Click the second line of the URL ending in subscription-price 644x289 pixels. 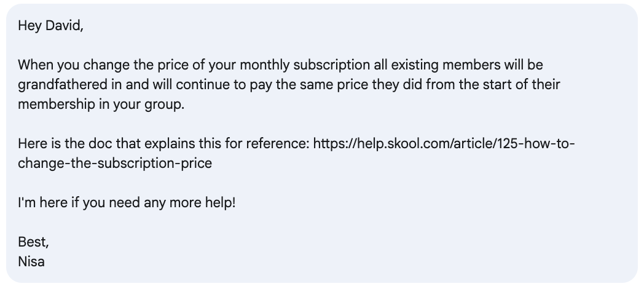115,163
